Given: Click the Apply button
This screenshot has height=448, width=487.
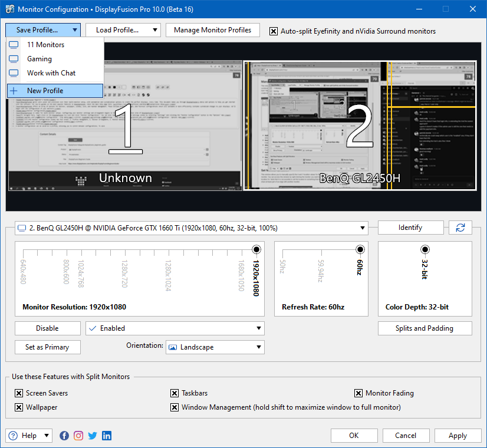Looking at the screenshot, I should pyautogui.click(x=458, y=436).
